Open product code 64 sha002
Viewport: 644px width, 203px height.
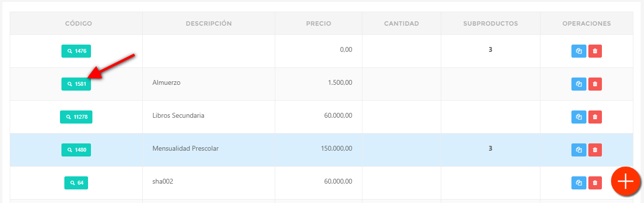click(76, 183)
